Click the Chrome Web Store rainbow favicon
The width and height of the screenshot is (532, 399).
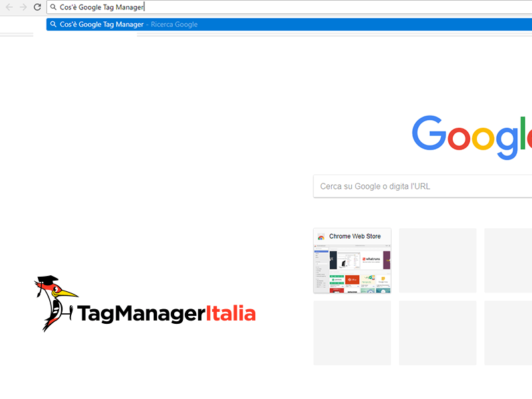point(321,237)
